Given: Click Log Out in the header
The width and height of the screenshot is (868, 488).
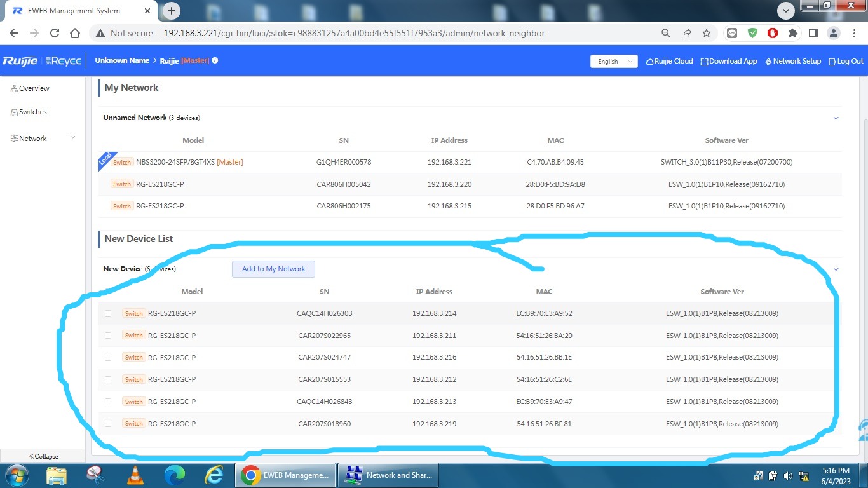Looking at the screenshot, I should point(846,61).
